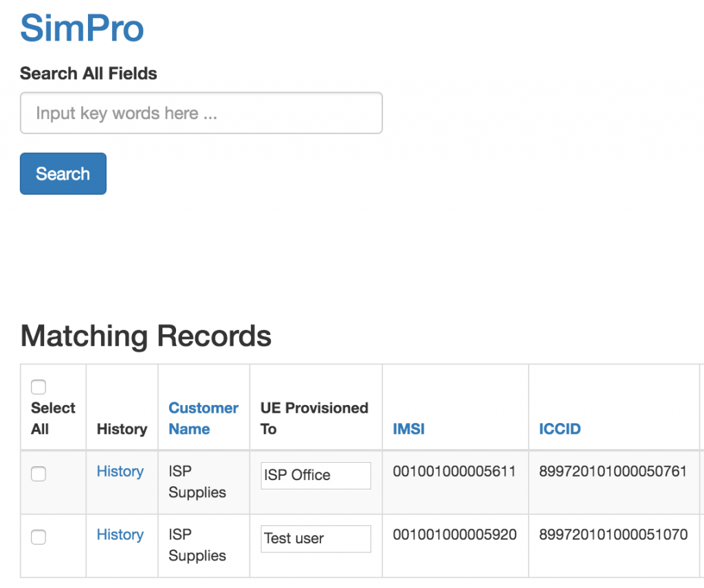The height and width of the screenshot is (588, 704).
Task: Click the 'Search All Fields' label
Action: [x=89, y=73]
